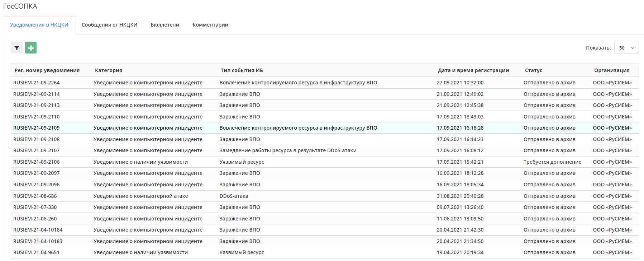Open notification RUSIEM-21-08-686 DDoS attack row
The width and height of the screenshot is (644, 261).
[35, 196]
